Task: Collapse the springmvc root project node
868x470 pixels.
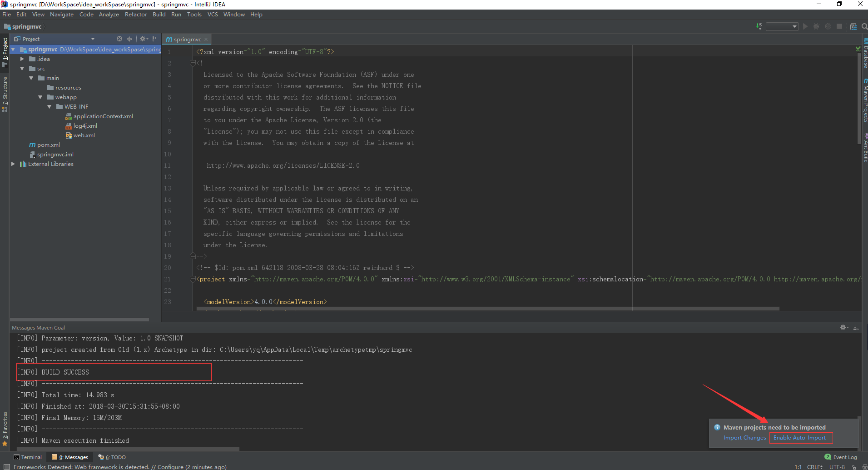Action: (13, 49)
